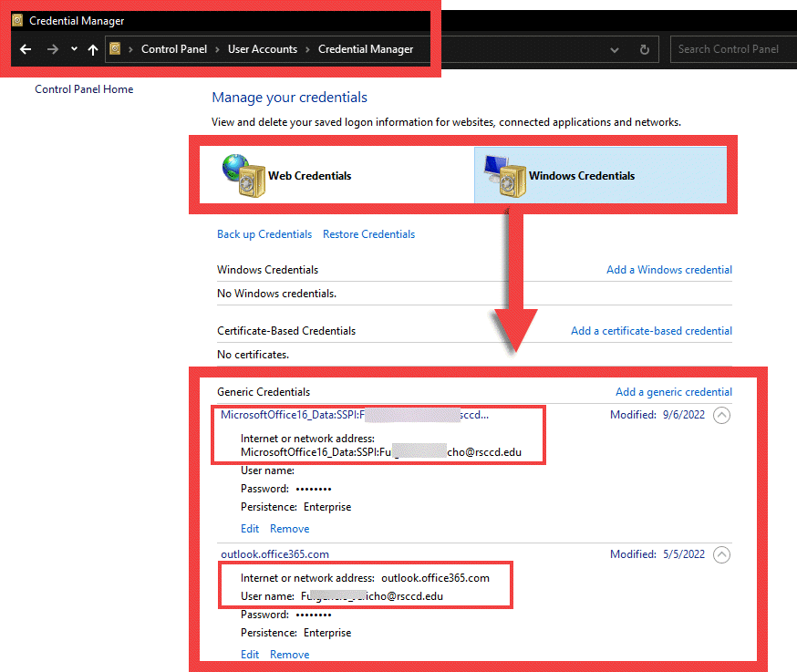797x672 pixels.
Task: Go up one level with Up arrow
Action: point(92,49)
